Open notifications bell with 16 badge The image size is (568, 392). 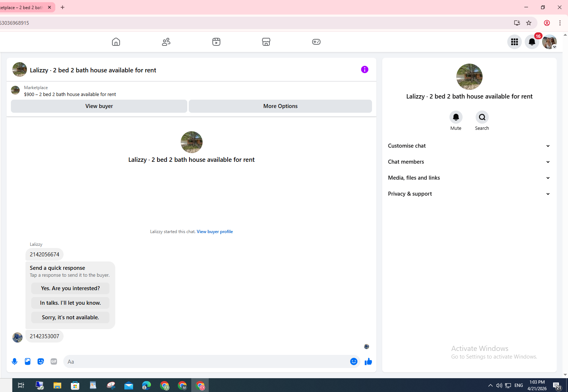coord(532,42)
